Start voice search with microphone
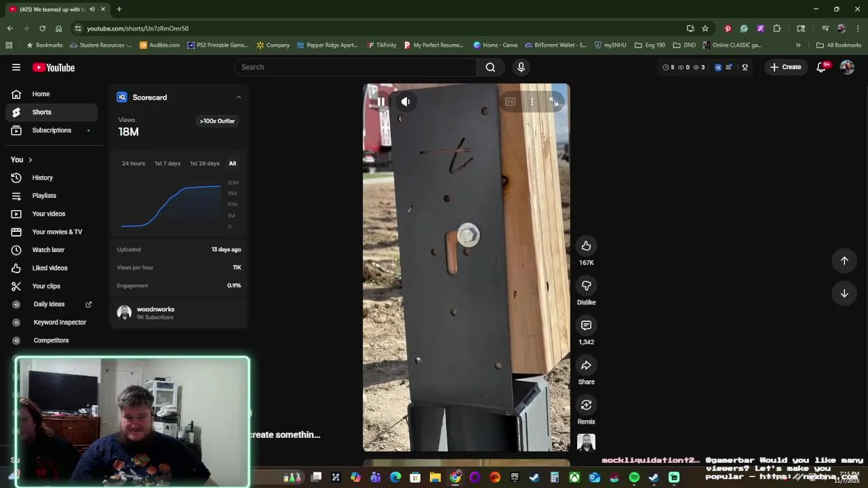 pos(521,67)
